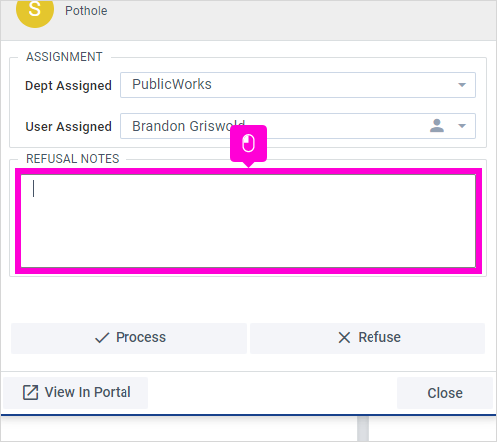
Task: Click the gray divider handle below the dialog
Action: (363, 429)
